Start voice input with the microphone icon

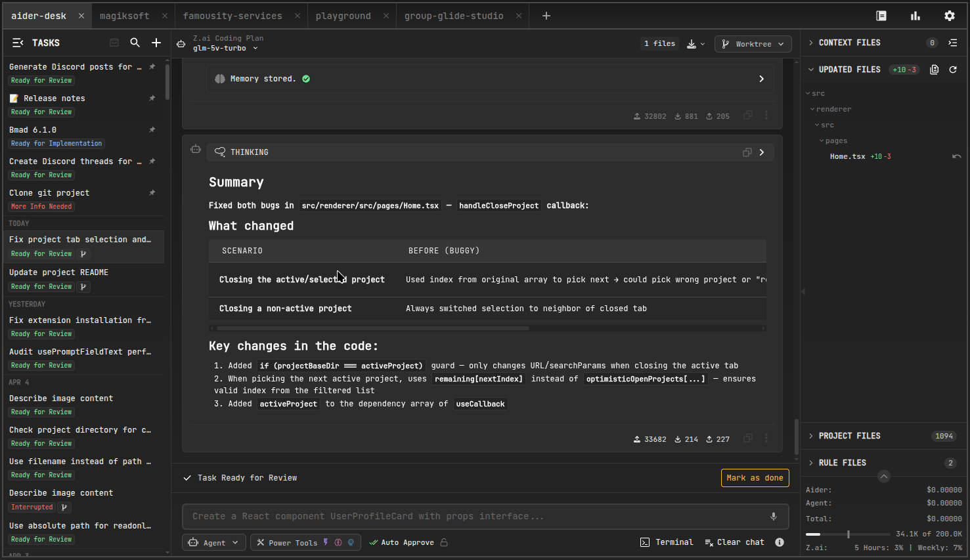click(774, 517)
